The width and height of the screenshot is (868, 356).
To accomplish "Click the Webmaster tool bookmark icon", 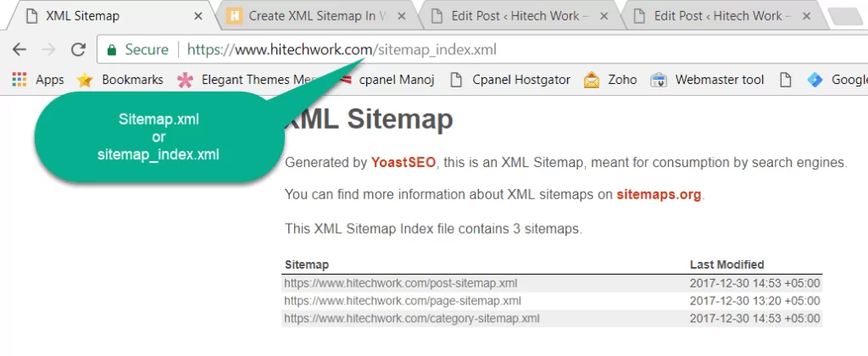I will [x=658, y=81].
